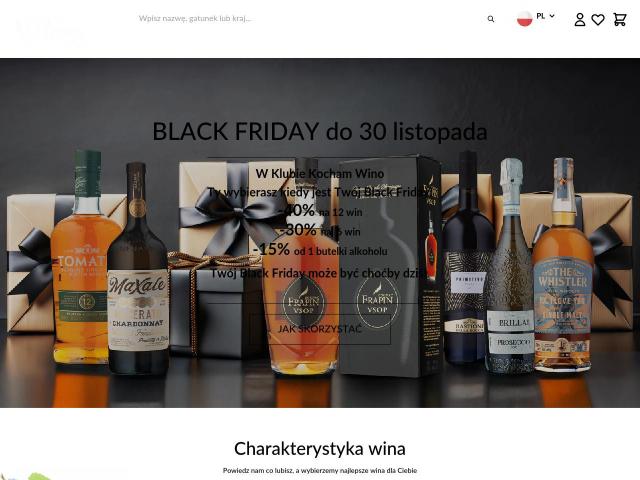
Task: Click the BLACK FRIDAY do 30 listopada heading
Action: (320, 131)
